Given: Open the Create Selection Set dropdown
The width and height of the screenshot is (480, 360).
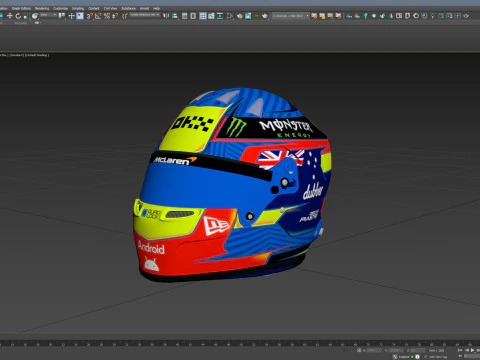Looking at the screenshot, I should point(144,15).
